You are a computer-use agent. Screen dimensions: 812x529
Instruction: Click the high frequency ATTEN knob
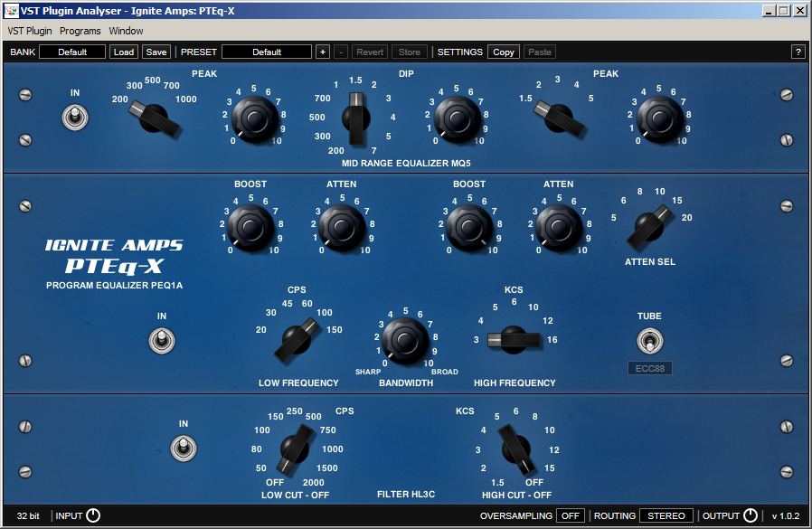pyautogui.click(x=559, y=228)
